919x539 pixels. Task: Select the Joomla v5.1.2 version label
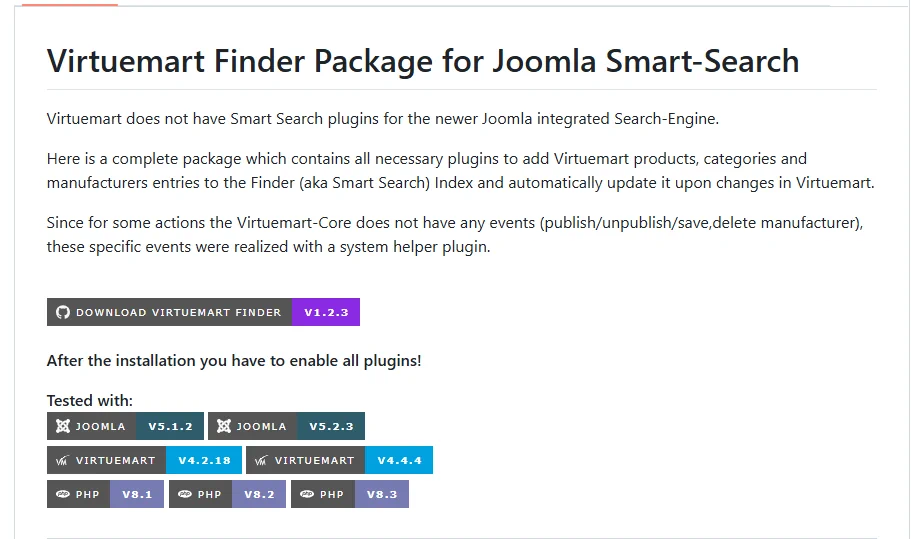point(170,426)
